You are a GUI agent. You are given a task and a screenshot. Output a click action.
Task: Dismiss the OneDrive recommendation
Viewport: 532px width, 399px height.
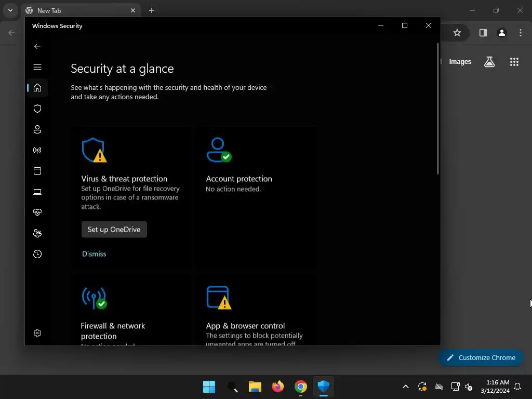point(94,254)
